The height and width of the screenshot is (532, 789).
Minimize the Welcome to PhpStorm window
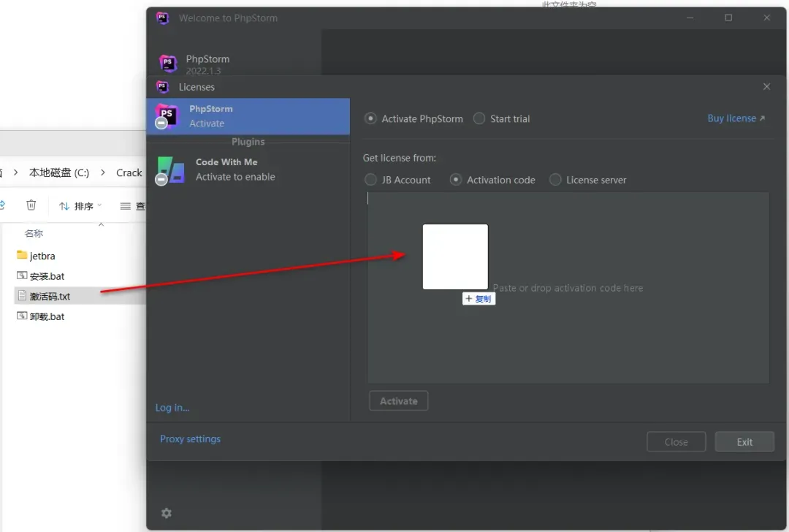click(x=690, y=18)
